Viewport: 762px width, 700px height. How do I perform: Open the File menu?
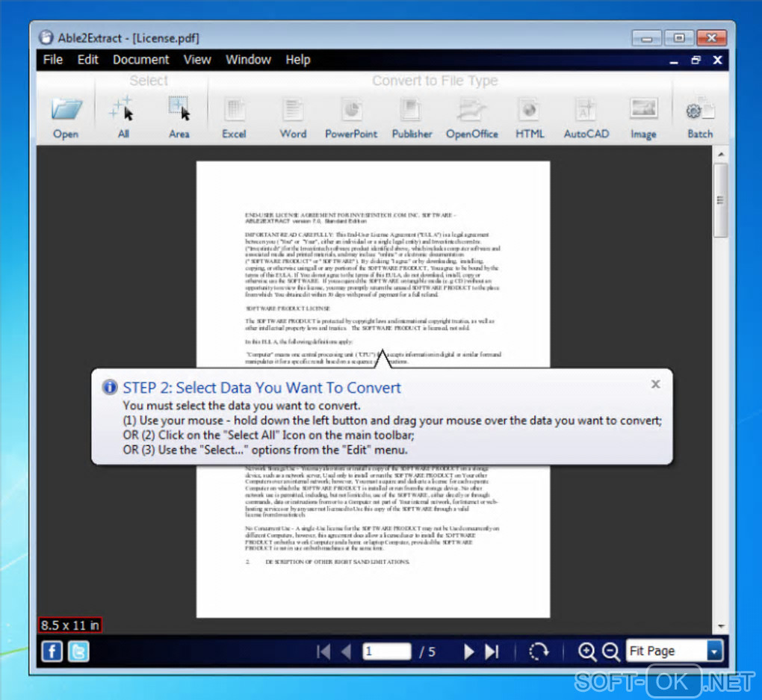tap(53, 60)
